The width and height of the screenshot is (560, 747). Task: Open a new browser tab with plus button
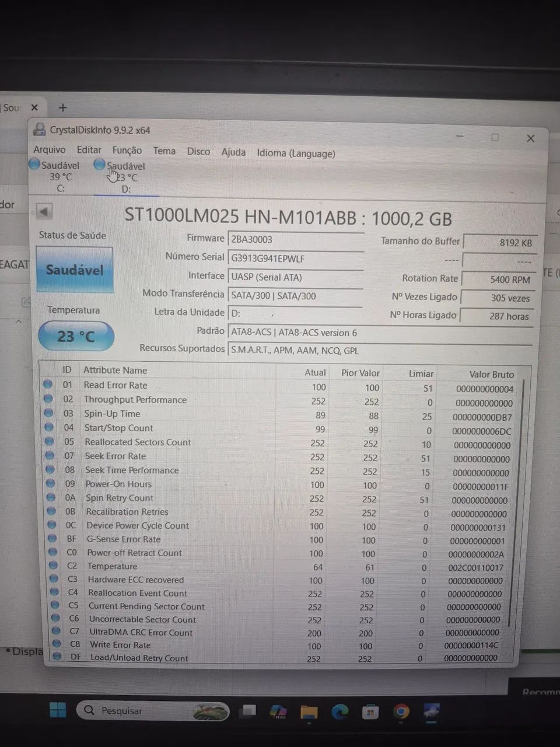tap(63, 107)
